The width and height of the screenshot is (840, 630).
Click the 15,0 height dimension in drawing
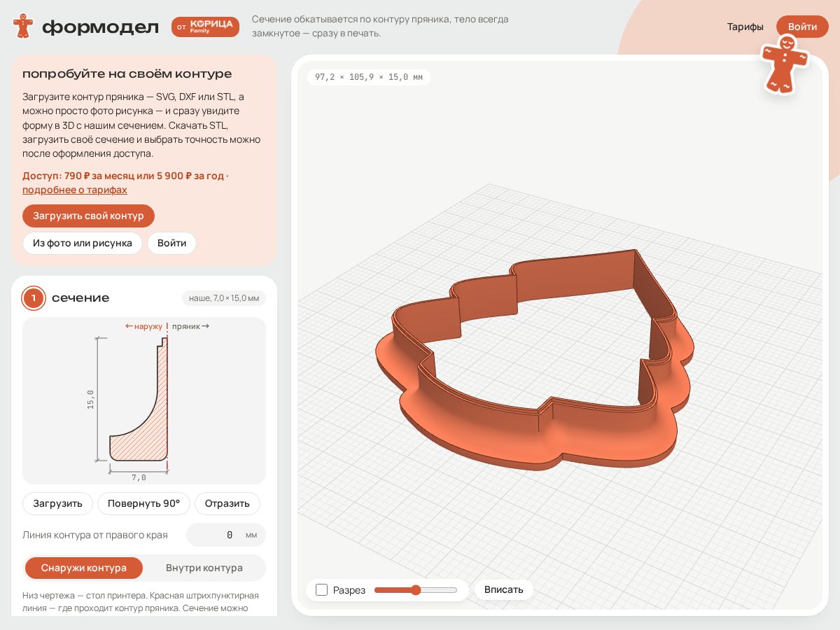coord(90,399)
